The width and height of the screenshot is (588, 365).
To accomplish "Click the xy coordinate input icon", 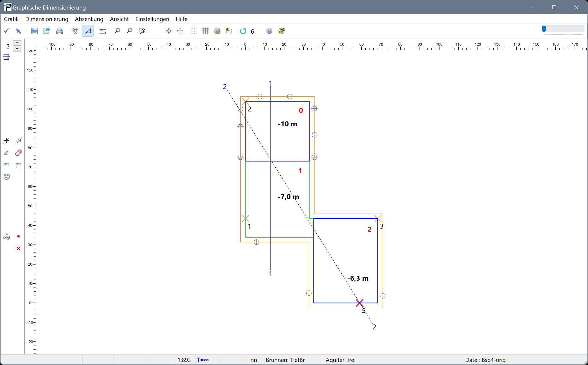I will 6,237.
